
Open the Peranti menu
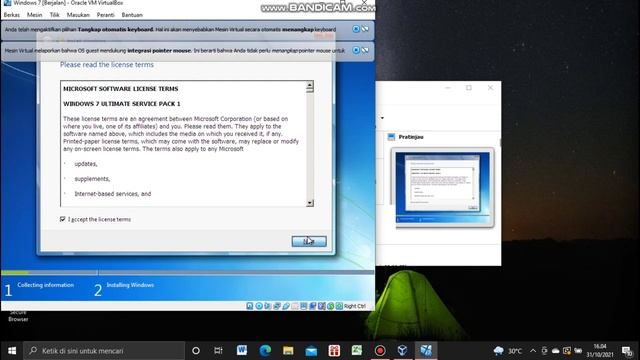(x=105, y=15)
